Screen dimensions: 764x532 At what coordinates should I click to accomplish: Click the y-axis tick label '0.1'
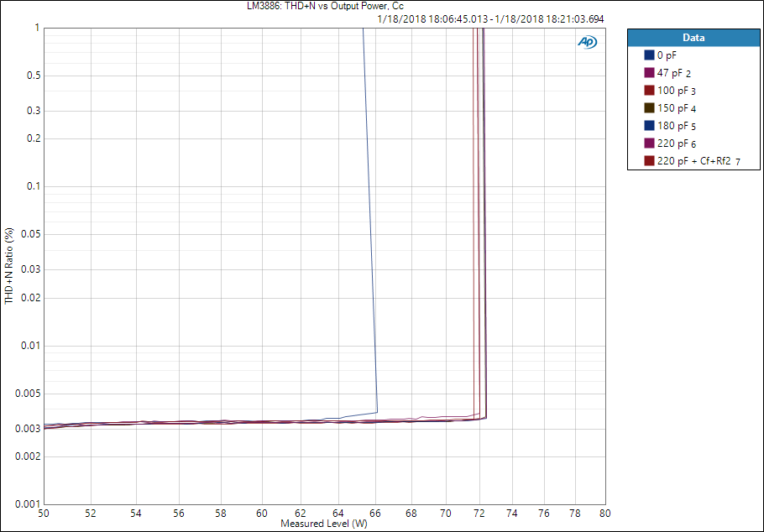click(33, 186)
